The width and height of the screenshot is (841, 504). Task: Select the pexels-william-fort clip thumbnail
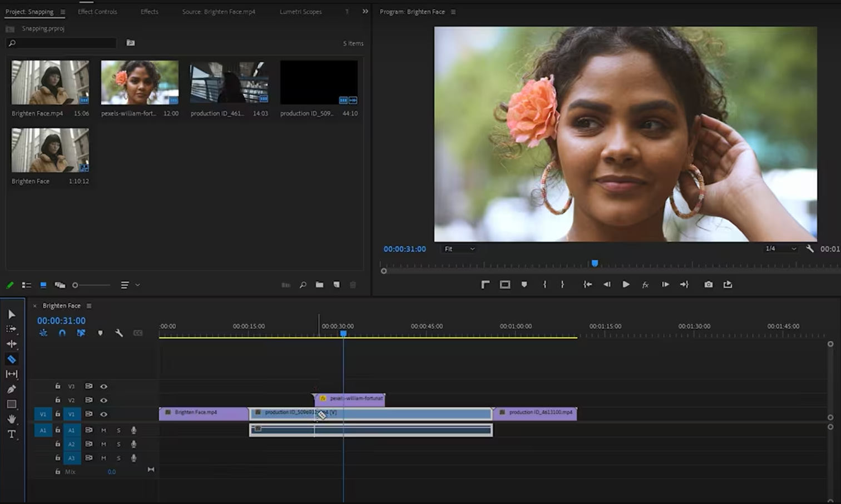(x=140, y=82)
